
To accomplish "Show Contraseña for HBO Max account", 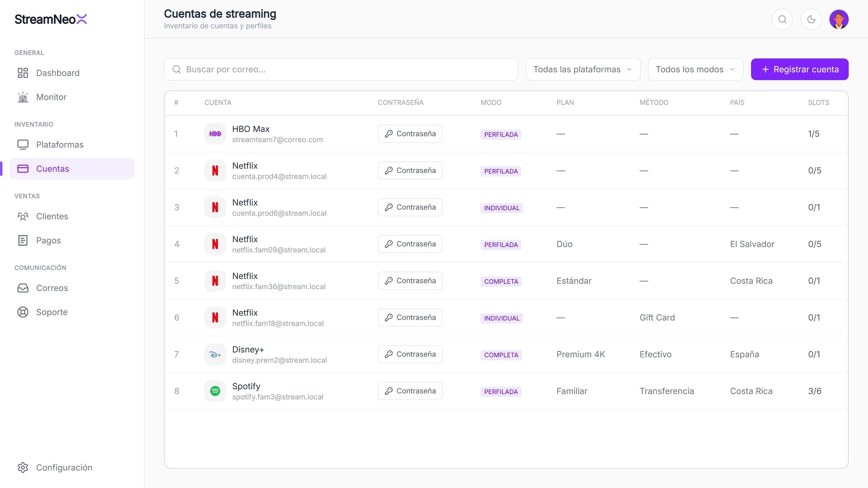I will pos(410,134).
